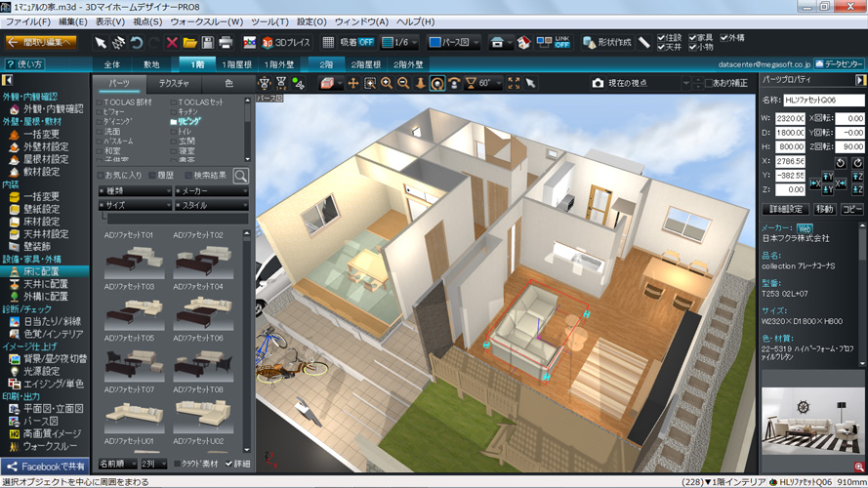Open the パース図 view dropdown
The width and height of the screenshot is (868, 488).
[x=454, y=43]
